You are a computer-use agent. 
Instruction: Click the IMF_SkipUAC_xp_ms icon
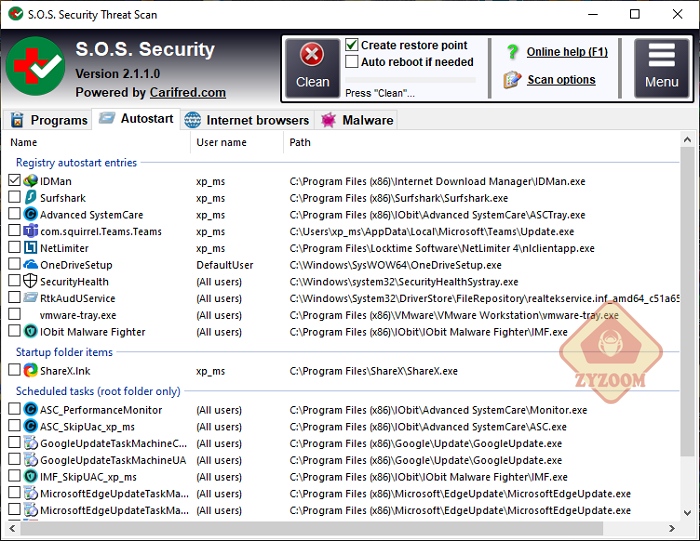click(30, 476)
